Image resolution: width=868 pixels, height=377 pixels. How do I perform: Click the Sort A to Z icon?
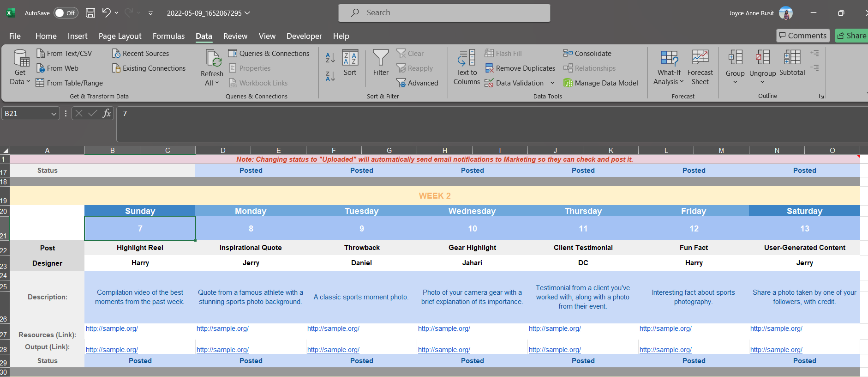tap(330, 58)
